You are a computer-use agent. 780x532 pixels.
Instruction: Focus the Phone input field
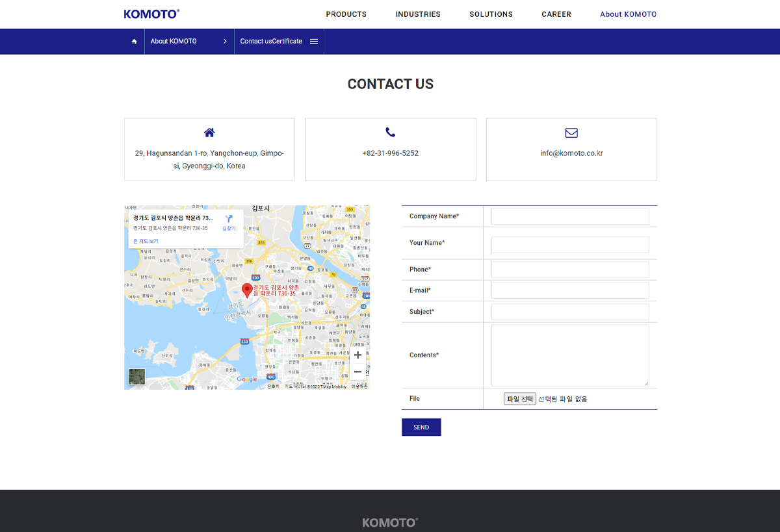tap(570, 270)
